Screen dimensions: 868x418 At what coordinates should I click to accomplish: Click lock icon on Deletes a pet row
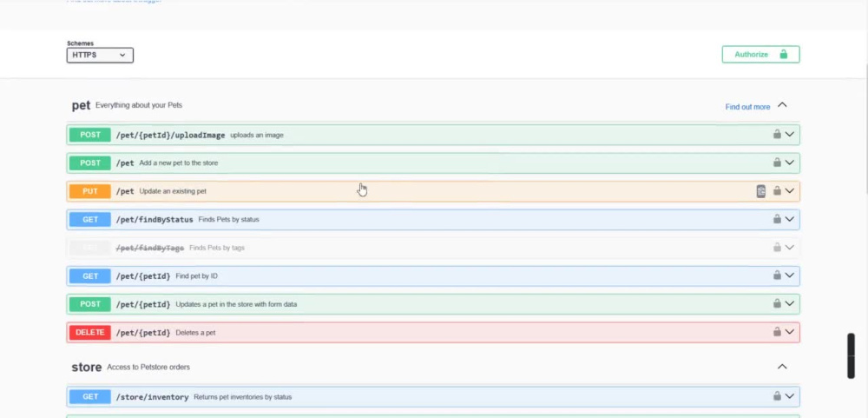click(777, 331)
